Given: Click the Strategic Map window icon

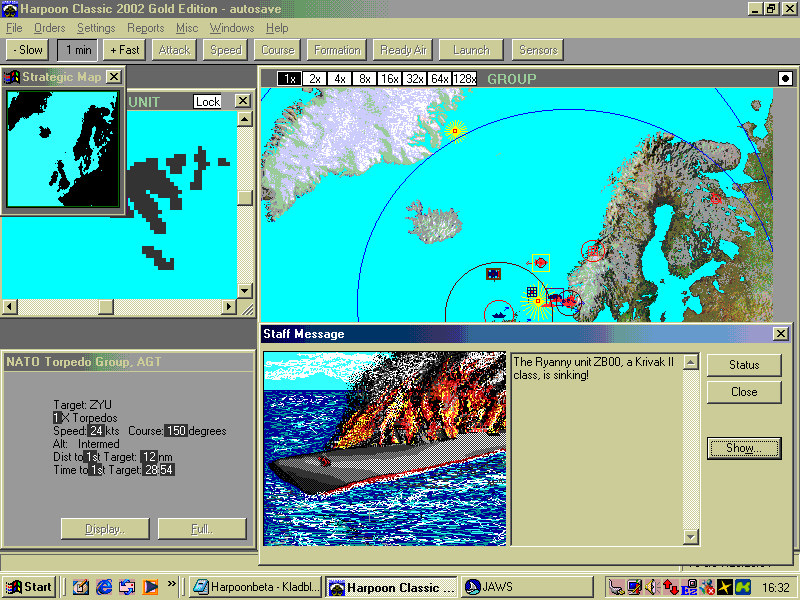Looking at the screenshot, I should point(11,77).
